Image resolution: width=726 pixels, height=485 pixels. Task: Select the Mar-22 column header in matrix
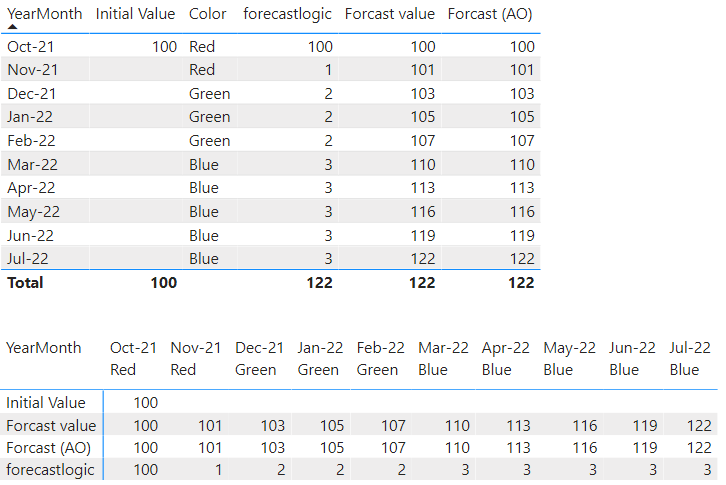[443, 348]
